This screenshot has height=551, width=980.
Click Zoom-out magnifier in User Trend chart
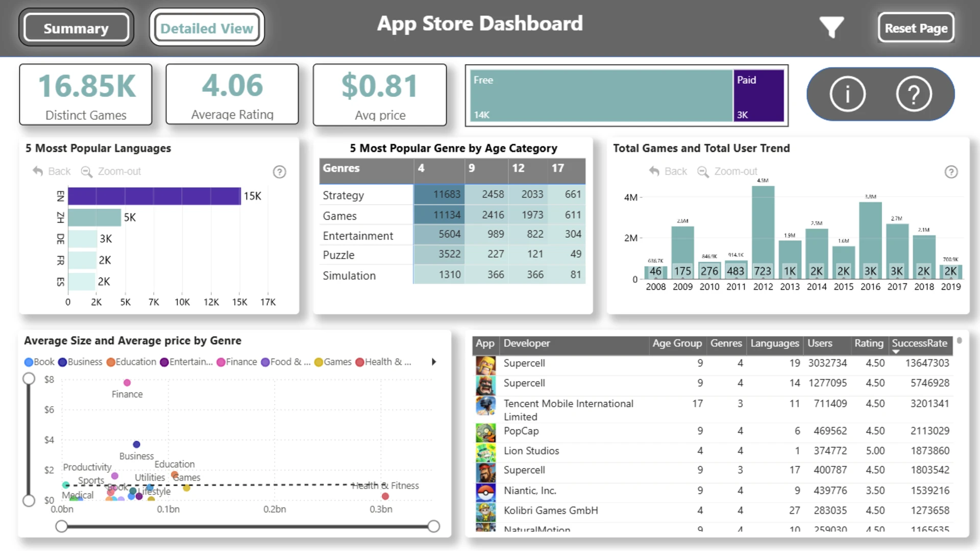[x=703, y=172]
